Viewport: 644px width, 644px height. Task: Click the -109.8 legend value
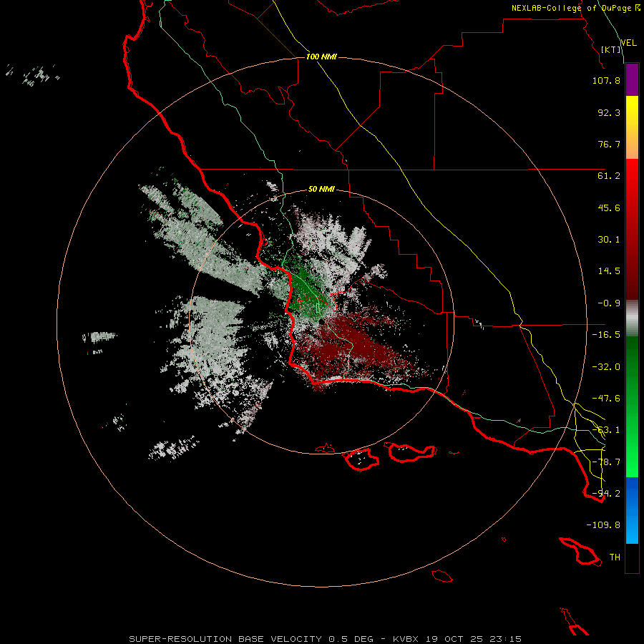[x=603, y=525]
